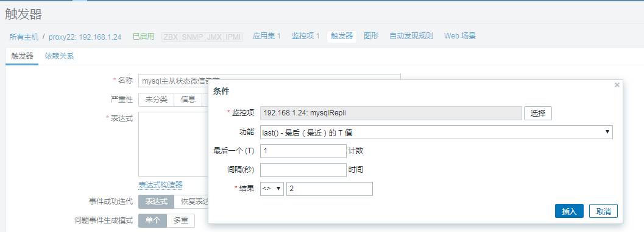The width and height of the screenshot is (644, 232).
Task: Close the 条件 dialog with the x icon
Action: click(617, 85)
